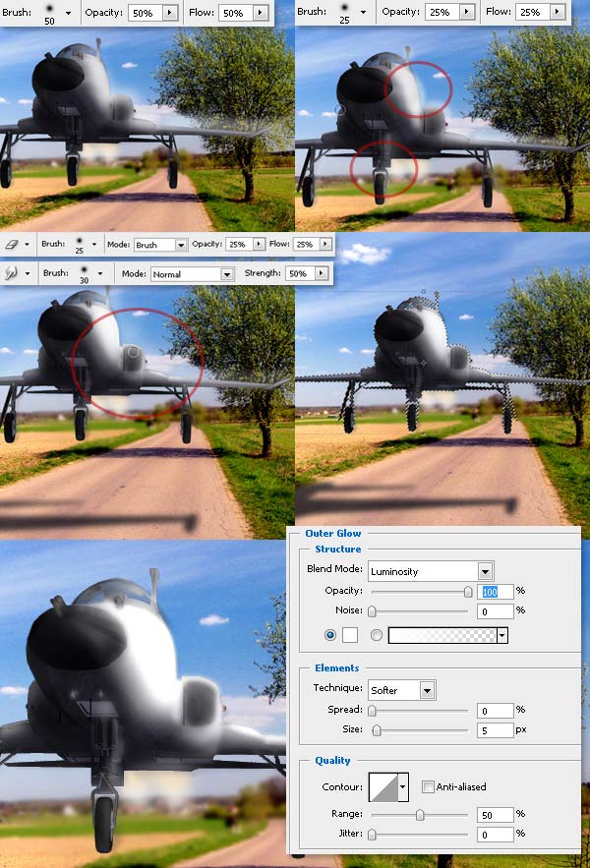Click the Spread slider handle
The height and width of the screenshot is (868, 590).
(x=373, y=711)
